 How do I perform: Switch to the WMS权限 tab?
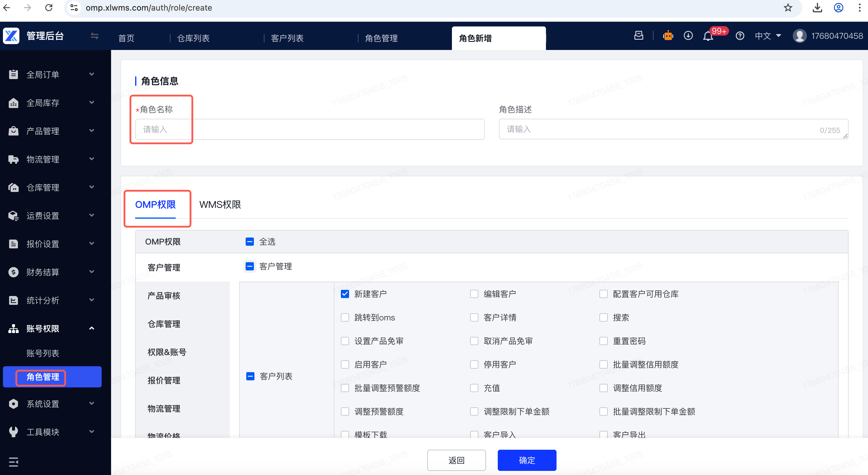(x=220, y=205)
